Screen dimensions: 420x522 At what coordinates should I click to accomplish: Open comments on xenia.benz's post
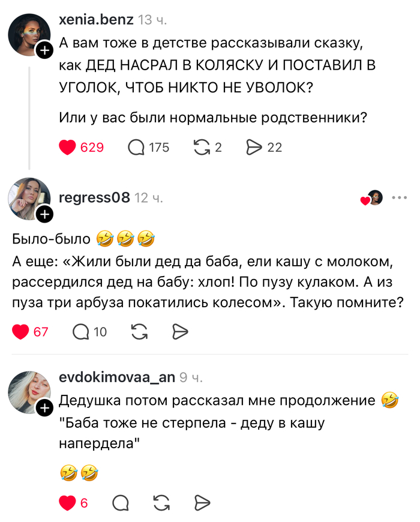tap(137, 147)
